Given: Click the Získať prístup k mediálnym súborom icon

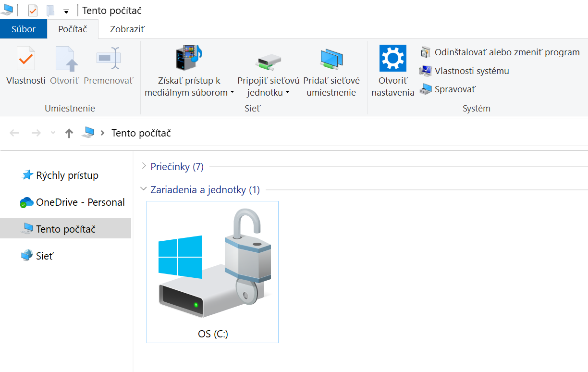Looking at the screenshot, I should click(x=189, y=58).
